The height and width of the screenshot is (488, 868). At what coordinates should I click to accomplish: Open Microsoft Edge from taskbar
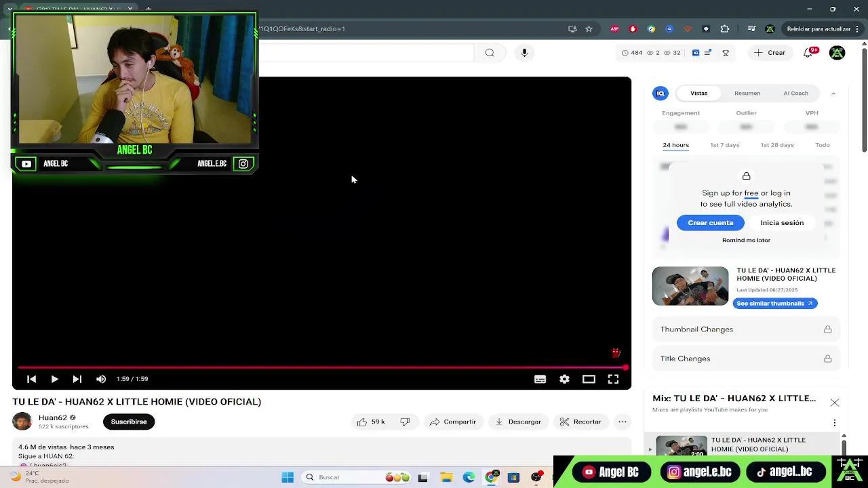click(x=469, y=477)
